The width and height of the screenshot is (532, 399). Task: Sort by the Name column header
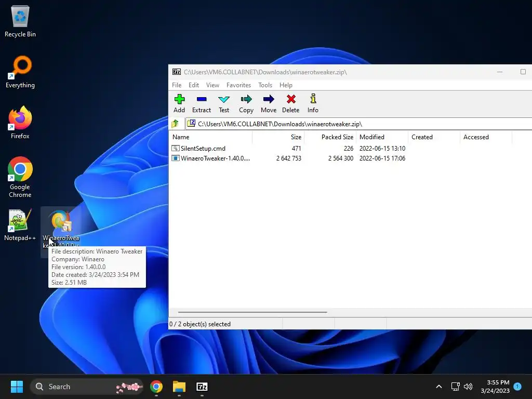point(210,137)
